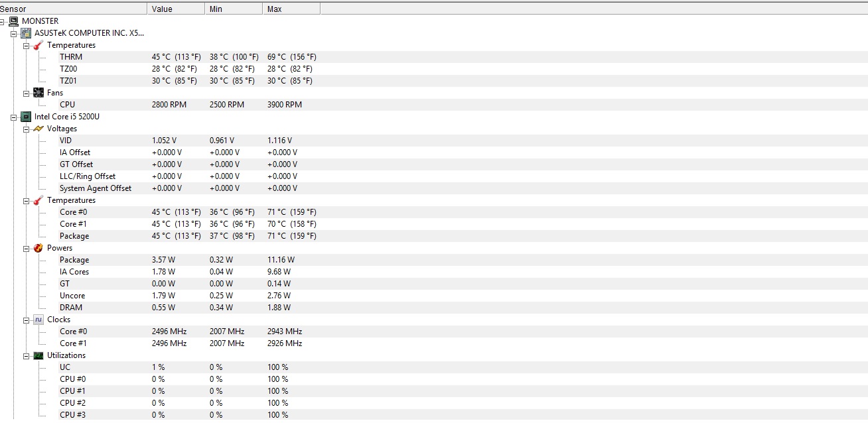868x423 pixels.
Task: Click the MONSTER computer icon
Action: (14, 21)
